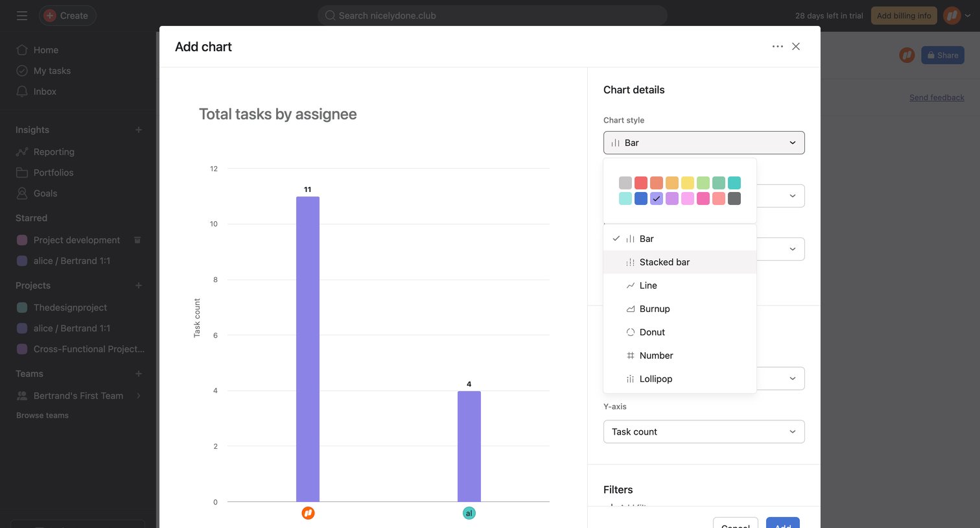The width and height of the screenshot is (980, 528).
Task: Open the hamburger navigation menu
Action: 22,16
